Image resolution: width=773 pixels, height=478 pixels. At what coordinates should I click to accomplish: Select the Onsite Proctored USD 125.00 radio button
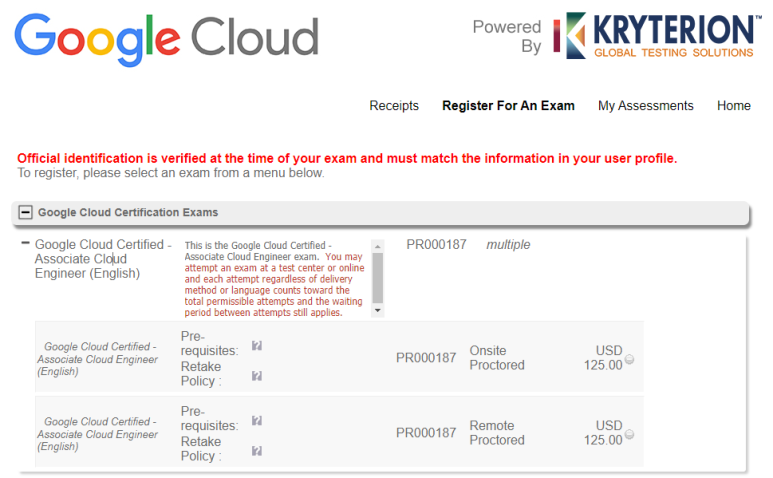click(x=630, y=359)
